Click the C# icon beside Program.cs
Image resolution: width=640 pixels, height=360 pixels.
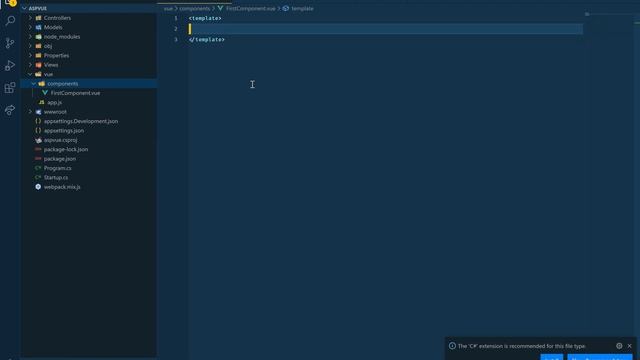[x=38, y=168]
